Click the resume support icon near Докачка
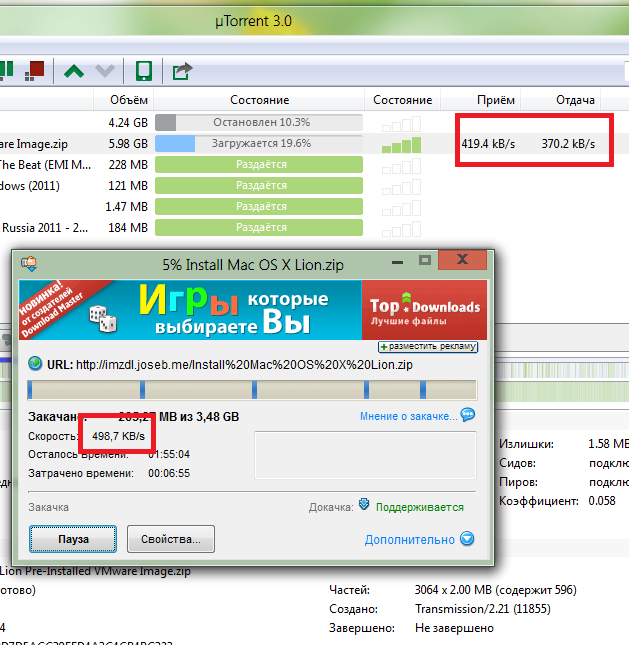The image size is (629, 645). (x=364, y=504)
